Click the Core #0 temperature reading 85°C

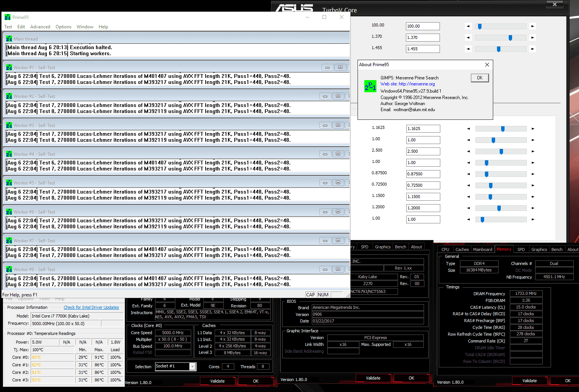(x=53, y=357)
